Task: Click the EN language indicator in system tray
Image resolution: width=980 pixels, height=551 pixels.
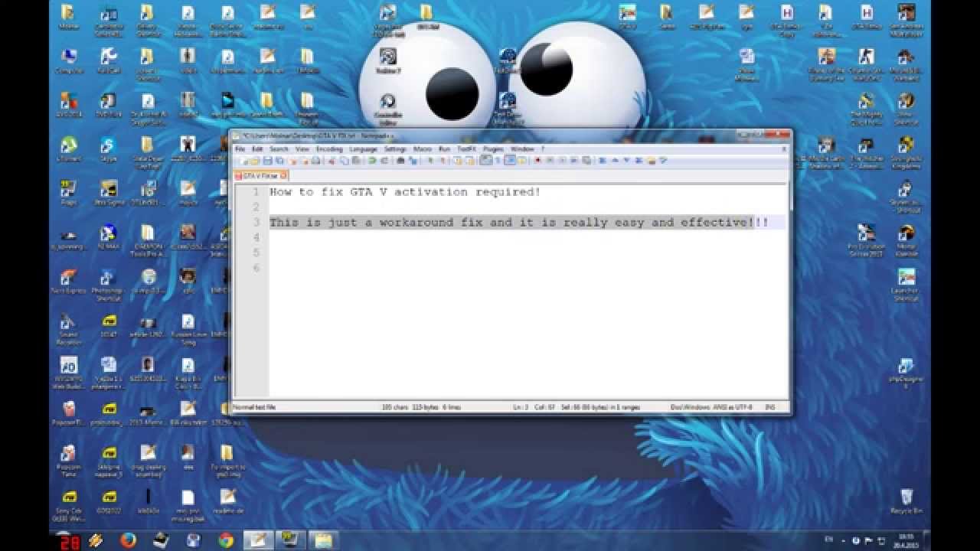Action: pyautogui.click(x=828, y=540)
